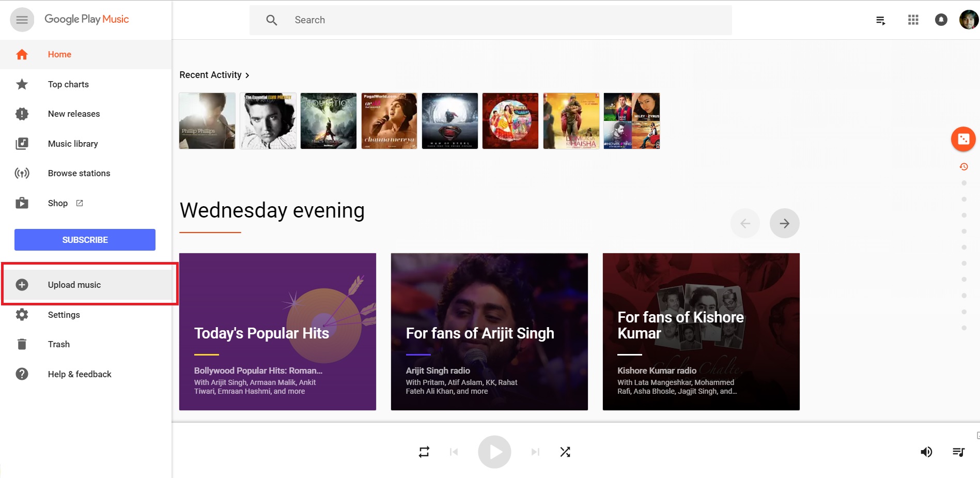Select Home in the sidebar
The image size is (980, 478).
(86, 54)
